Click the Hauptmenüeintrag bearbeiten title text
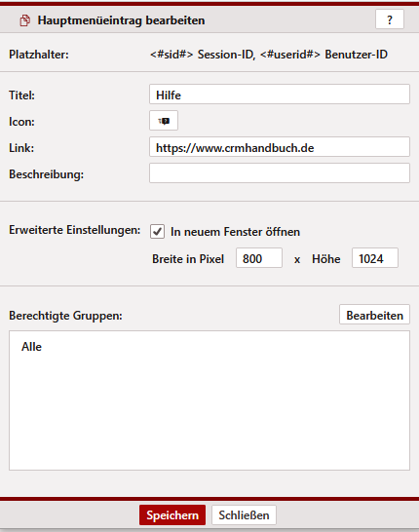Viewport: 419px width, 532px height. 121,20
